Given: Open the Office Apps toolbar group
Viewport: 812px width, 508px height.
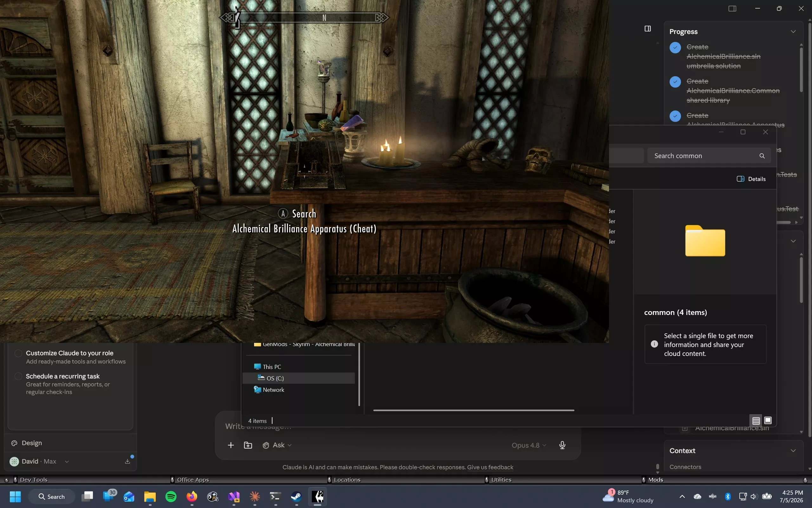Looking at the screenshot, I should (193, 480).
